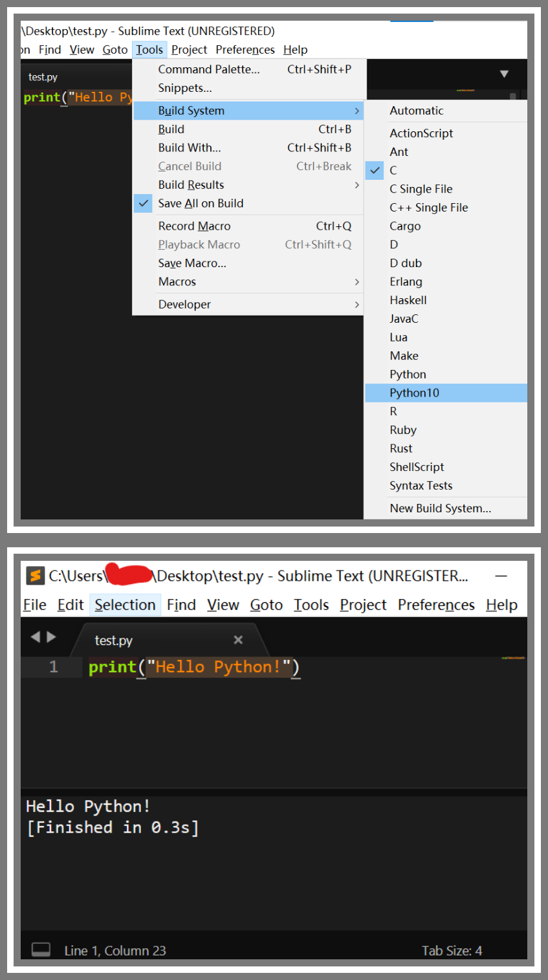Select the Make build system

pos(446,356)
